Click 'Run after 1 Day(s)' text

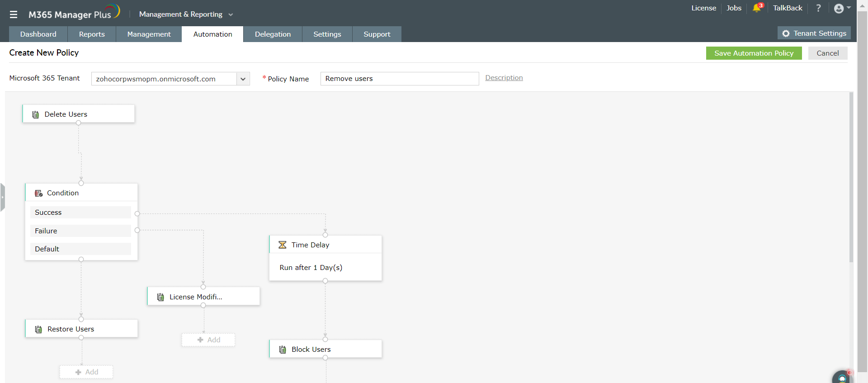point(311,268)
